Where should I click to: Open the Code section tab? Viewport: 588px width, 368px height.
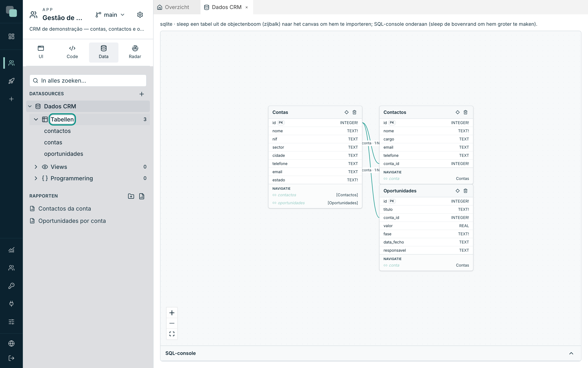pyautogui.click(x=72, y=52)
